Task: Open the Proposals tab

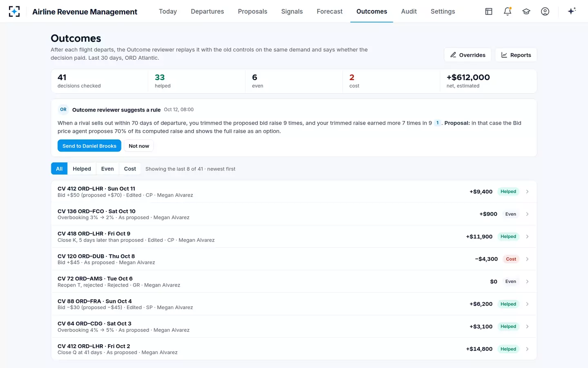Action: [252, 11]
